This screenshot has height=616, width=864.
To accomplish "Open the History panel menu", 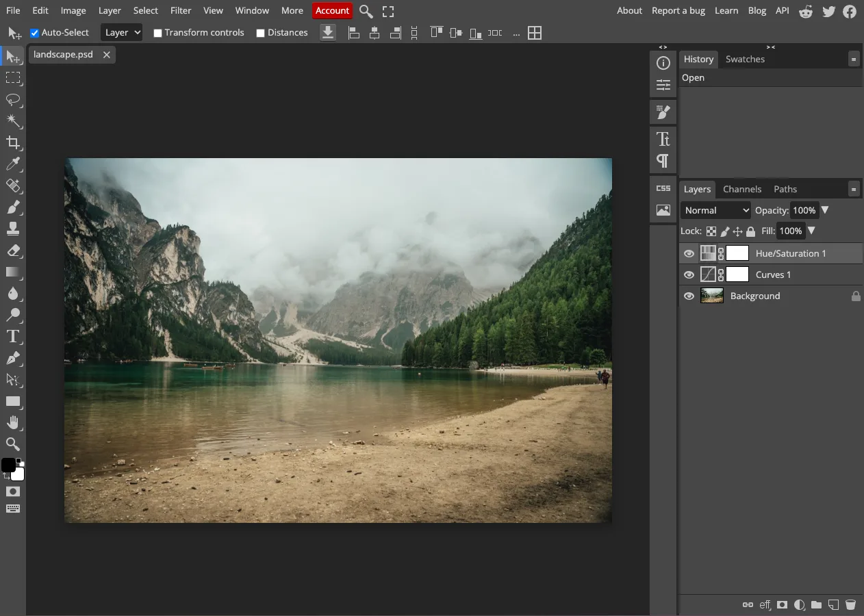I will pos(854,59).
